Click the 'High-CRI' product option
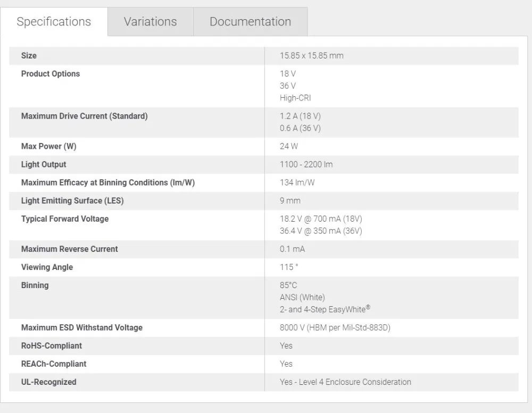Viewport: 532px width, 413px height. pyautogui.click(x=295, y=98)
